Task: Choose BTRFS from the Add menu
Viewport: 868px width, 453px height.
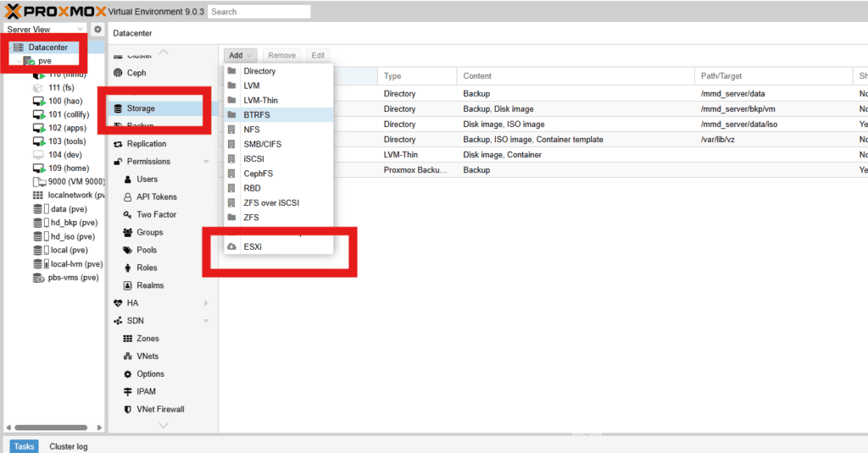Action: (x=258, y=114)
